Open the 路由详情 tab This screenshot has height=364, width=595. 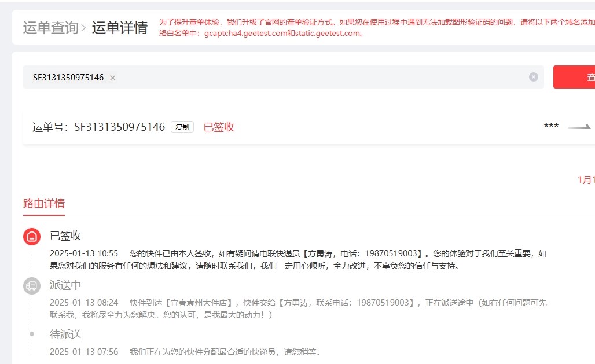(44, 204)
